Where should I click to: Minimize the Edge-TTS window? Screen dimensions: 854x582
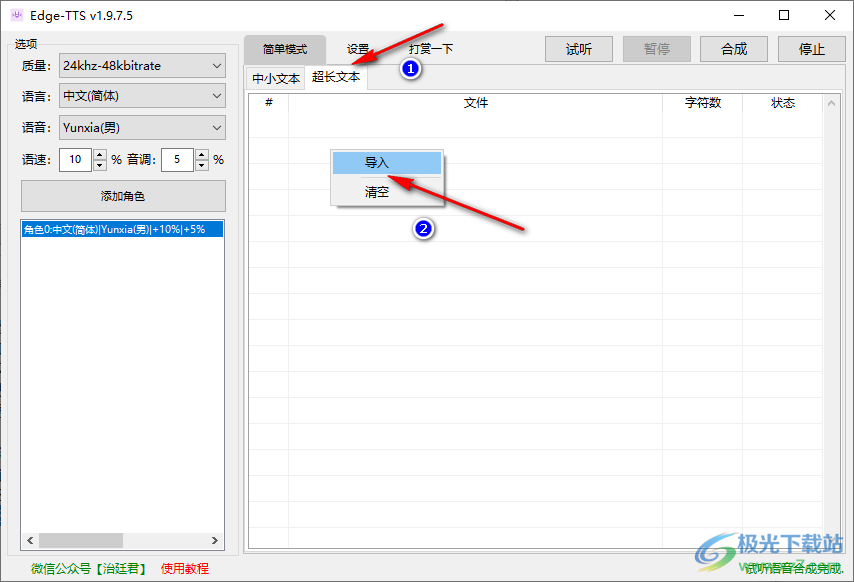[x=739, y=15]
